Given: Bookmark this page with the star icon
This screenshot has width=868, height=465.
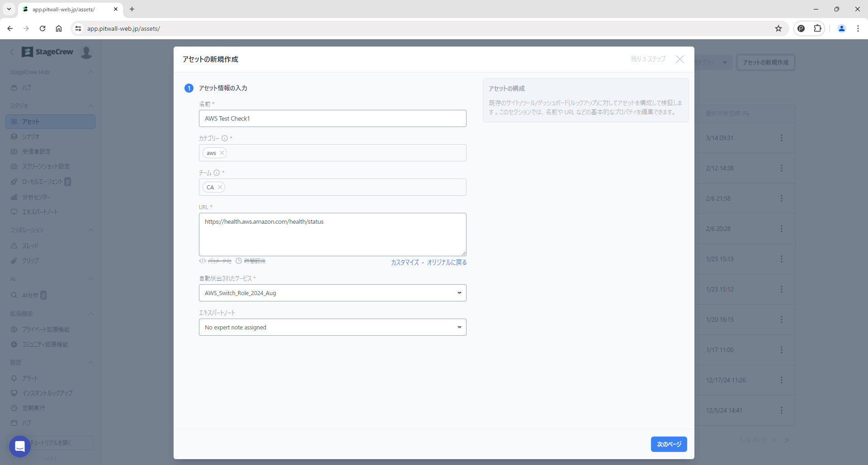Looking at the screenshot, I should (778, 28).
